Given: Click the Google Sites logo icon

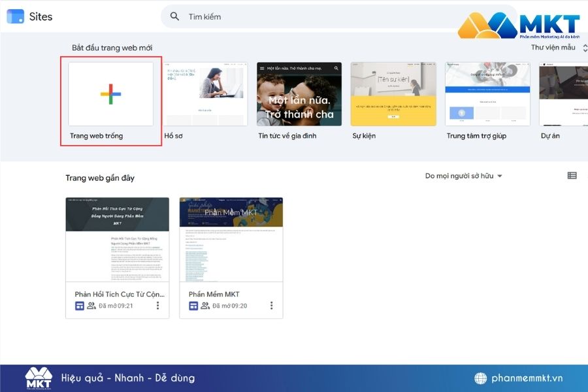Looking at the screenshot, I should click(16, 16).
